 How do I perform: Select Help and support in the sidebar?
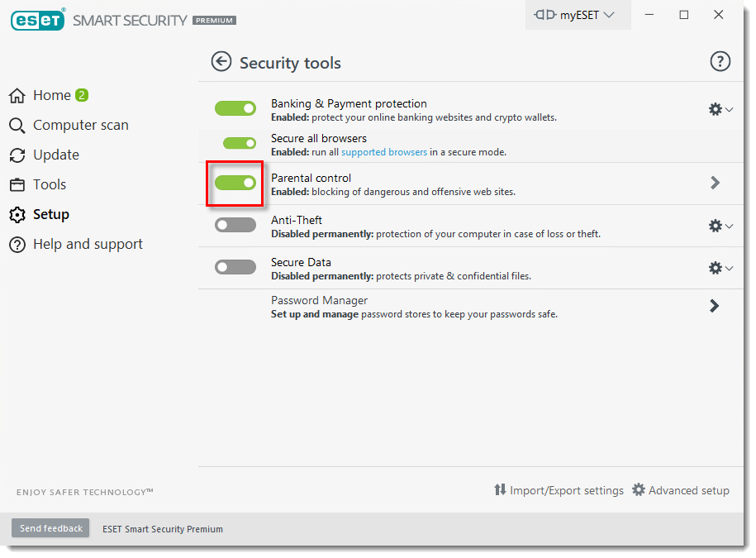[x=88, y=244]
